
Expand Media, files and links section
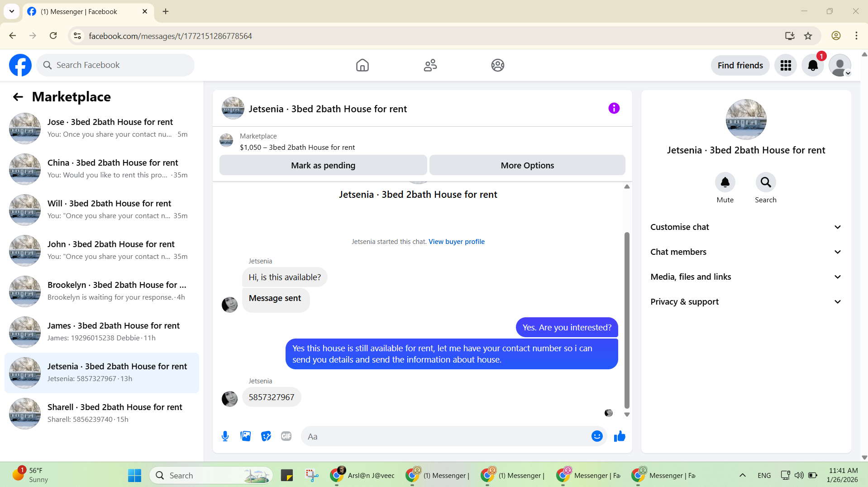tap(746, 277)
